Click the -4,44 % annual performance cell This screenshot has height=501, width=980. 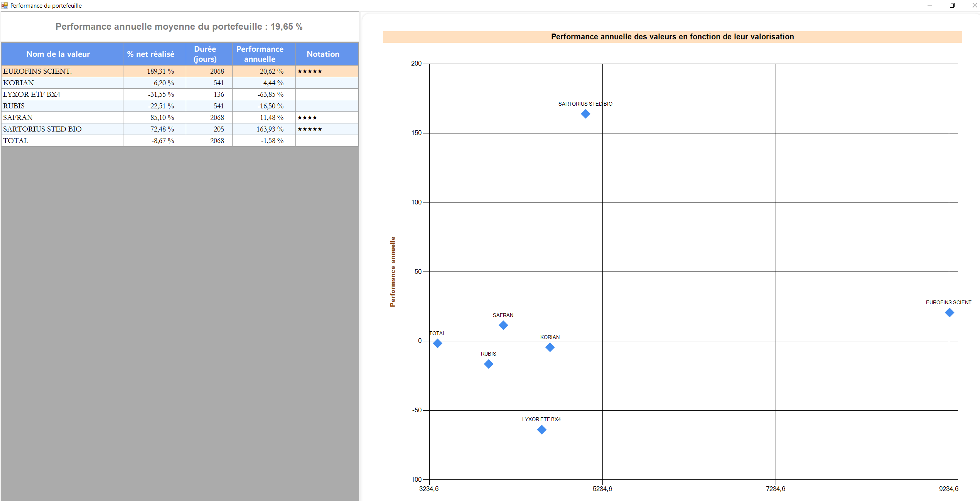pyautogui.click(x=264, y=83)
